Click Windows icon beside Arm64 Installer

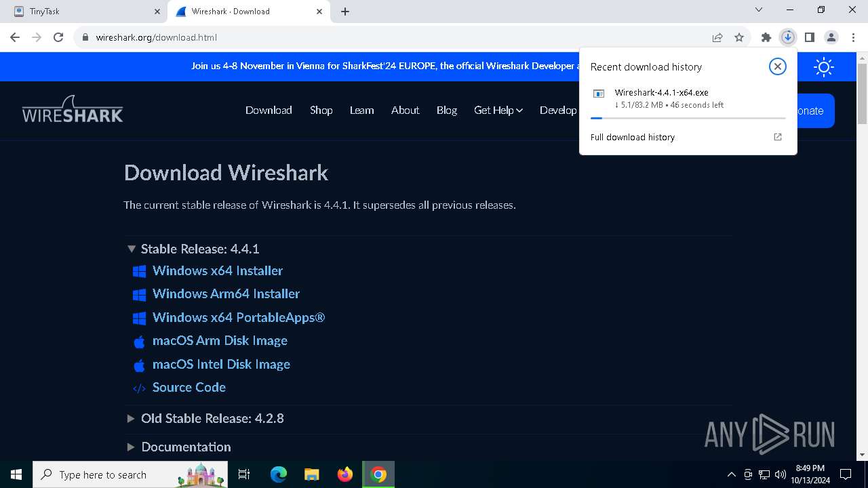coord(140,294)
